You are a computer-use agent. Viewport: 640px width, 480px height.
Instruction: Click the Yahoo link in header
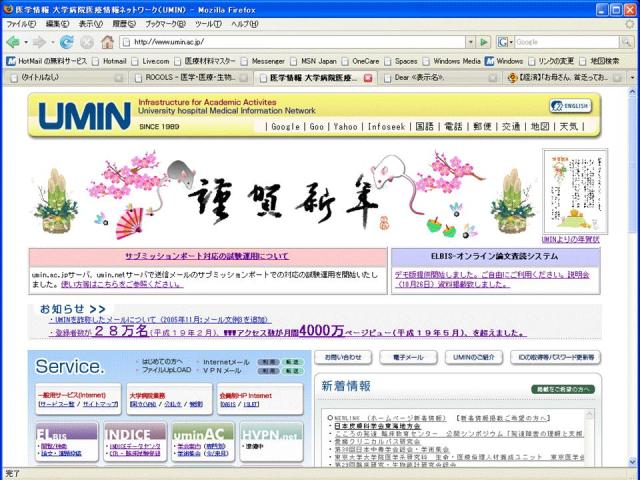coord(346,127)
